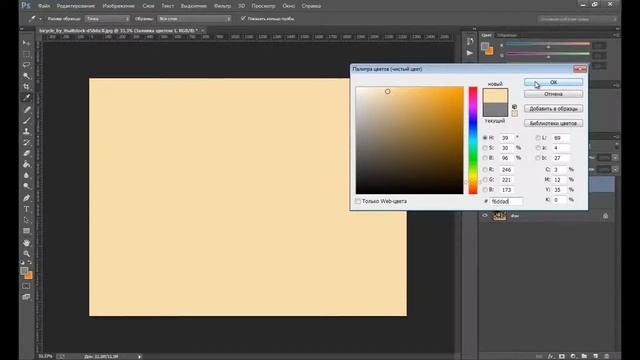This screenshot has width=640, height=360.
Task: Select the Rectangular Marquee tool
Action: pos(27,54)
